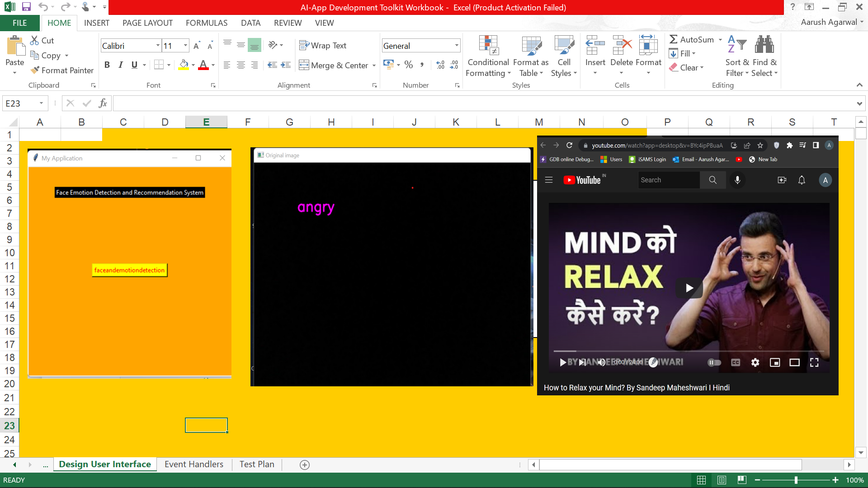
Task: Open the Event Handlers sheet tab
Action: (x=193, y=464)
